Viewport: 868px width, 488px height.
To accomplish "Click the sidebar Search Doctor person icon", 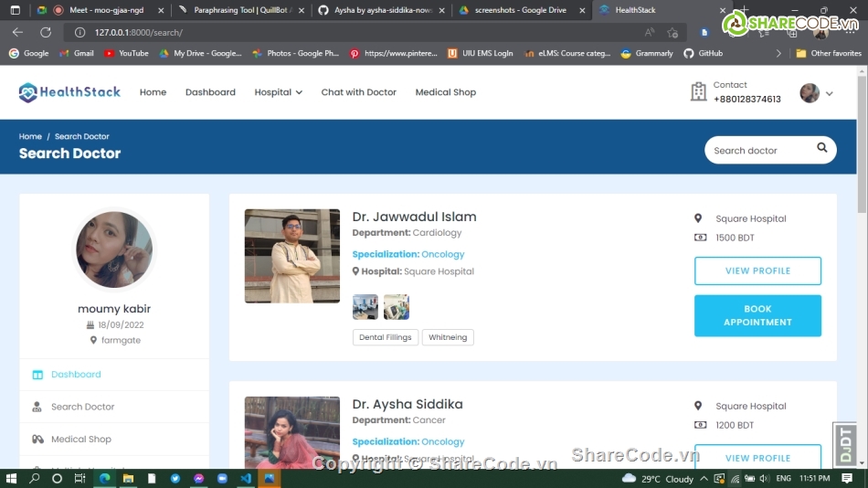I will (37, 408).
